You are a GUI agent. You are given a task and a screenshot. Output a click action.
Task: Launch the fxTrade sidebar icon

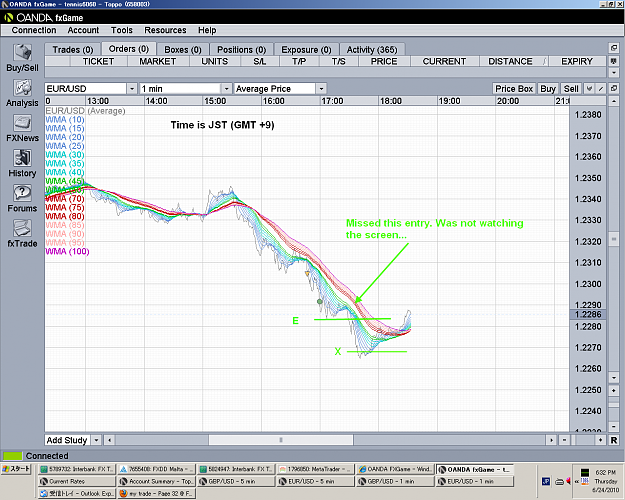(22, 228)
